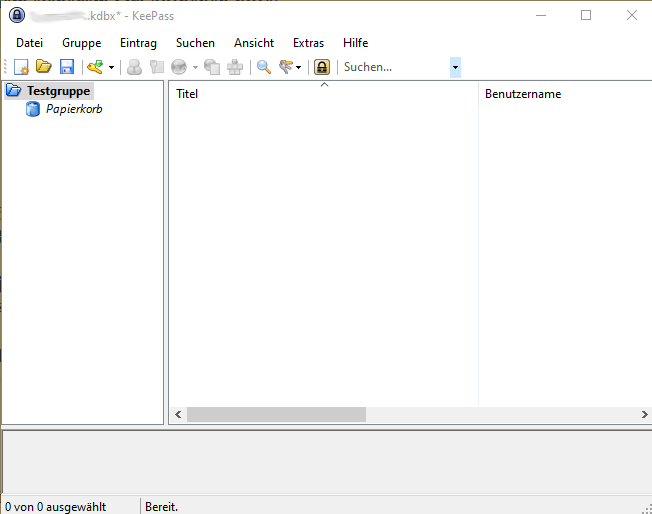Click the Find magnifier icon
The image size is (652, 514).
[264, 67]
